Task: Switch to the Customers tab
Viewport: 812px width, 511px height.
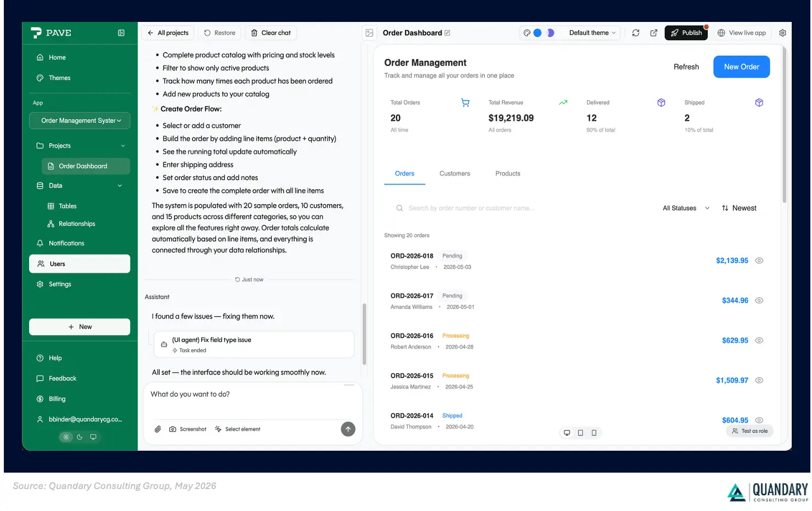Action: click(x=455, y=174)
